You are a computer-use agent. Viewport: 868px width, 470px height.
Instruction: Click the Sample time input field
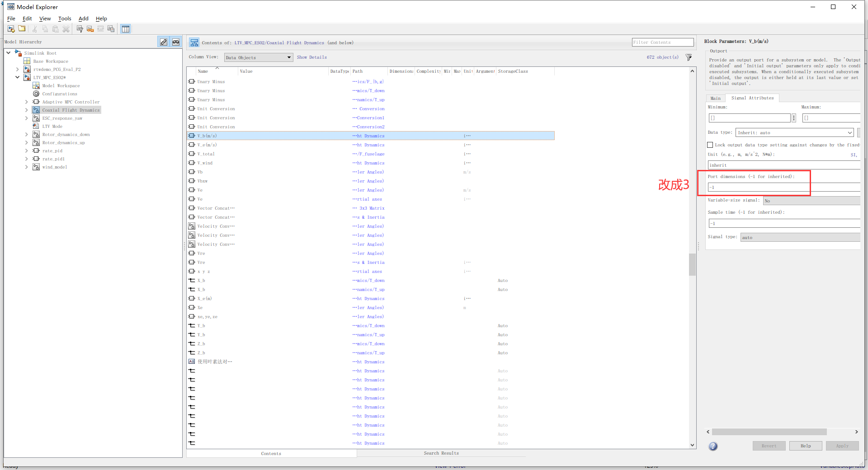784,223
